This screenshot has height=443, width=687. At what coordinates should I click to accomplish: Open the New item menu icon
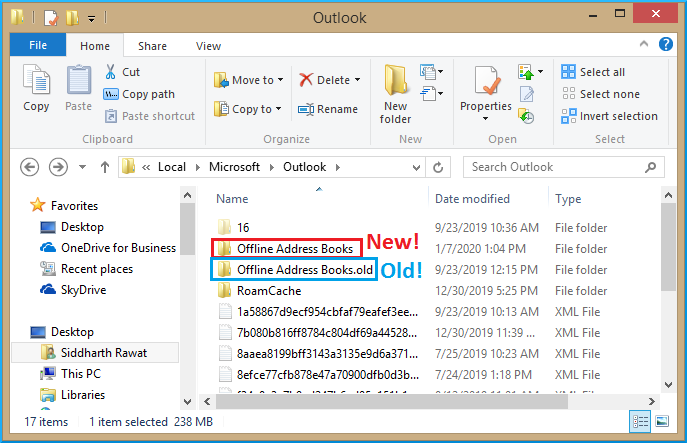(x=432, y=72)
